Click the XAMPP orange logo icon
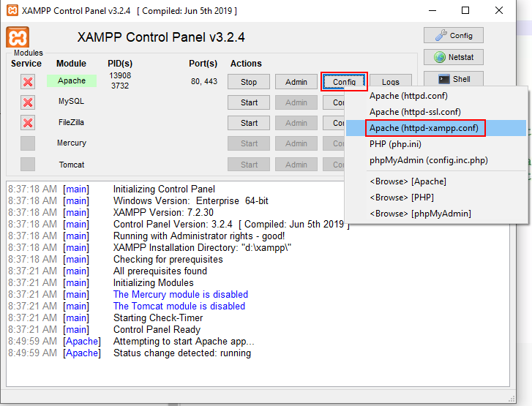532x406 pixels. click(18, 37)
